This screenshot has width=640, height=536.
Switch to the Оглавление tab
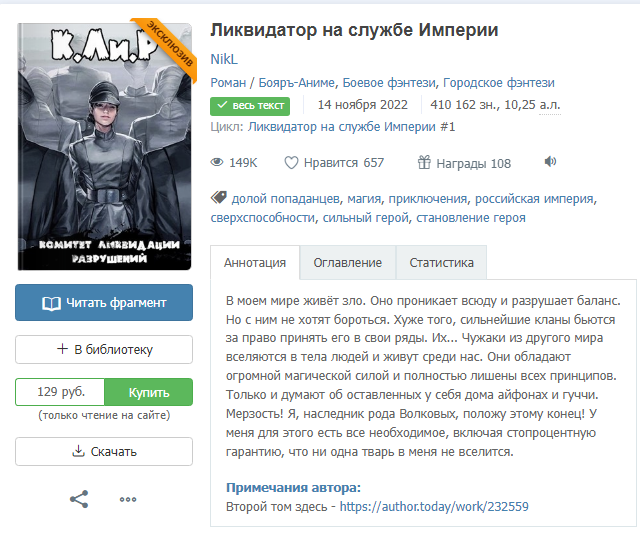[347, 262]
